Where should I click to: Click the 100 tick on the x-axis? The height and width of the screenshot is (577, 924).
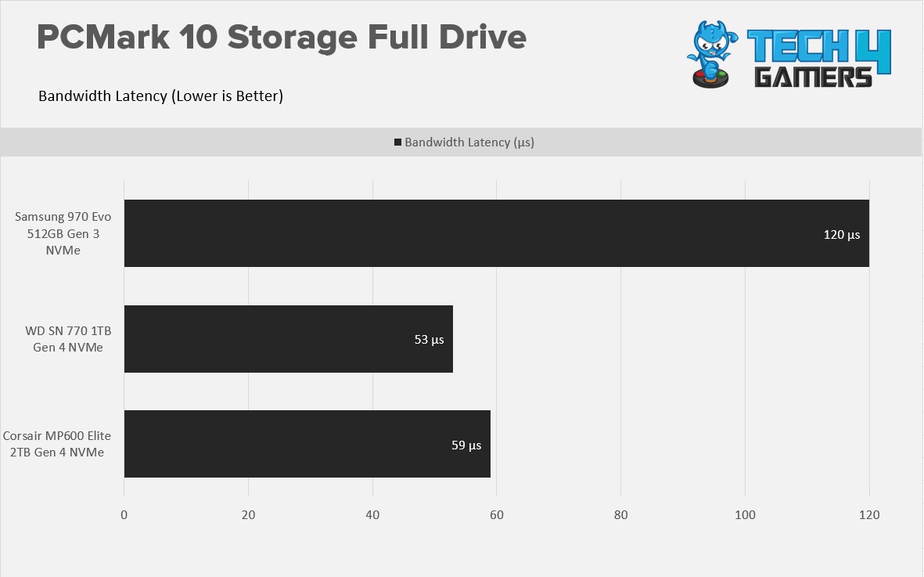point(745,514)
